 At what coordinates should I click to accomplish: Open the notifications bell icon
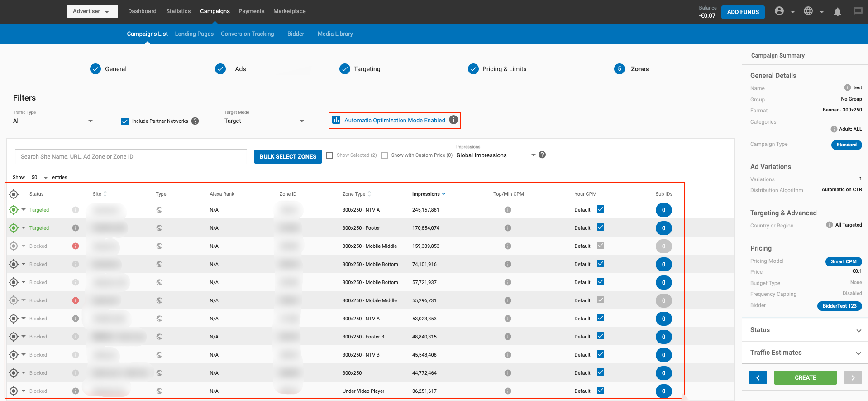coord(837,12)
